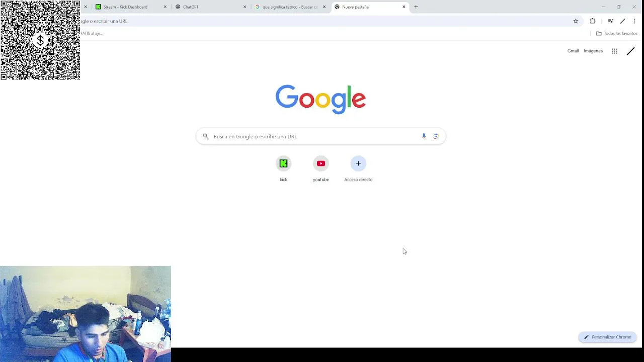Click the address bar URL field
This screenshot has height=362, width=644.
(322, 21)
